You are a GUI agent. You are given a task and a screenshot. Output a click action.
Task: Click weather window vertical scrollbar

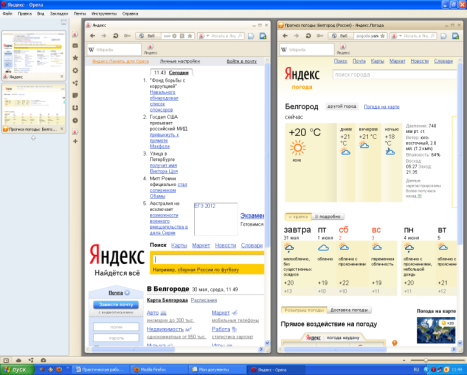coord(460,153)
